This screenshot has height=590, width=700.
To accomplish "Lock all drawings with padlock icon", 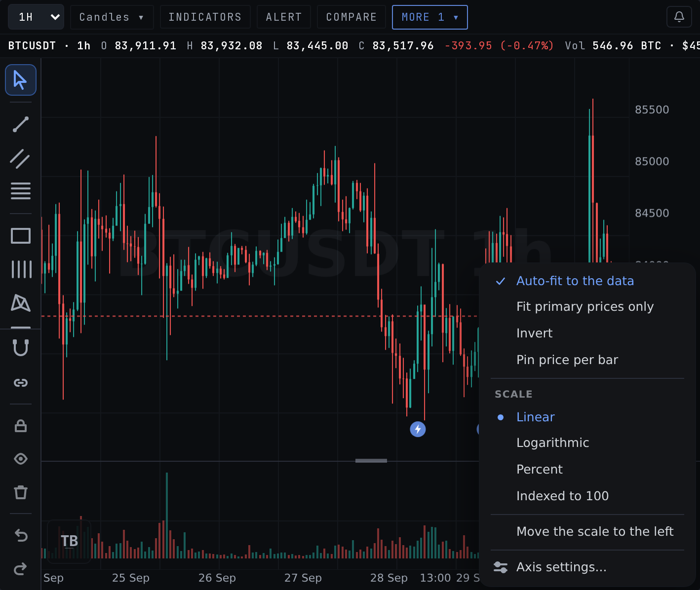I will pyautogui.click(x=20, y=425).
